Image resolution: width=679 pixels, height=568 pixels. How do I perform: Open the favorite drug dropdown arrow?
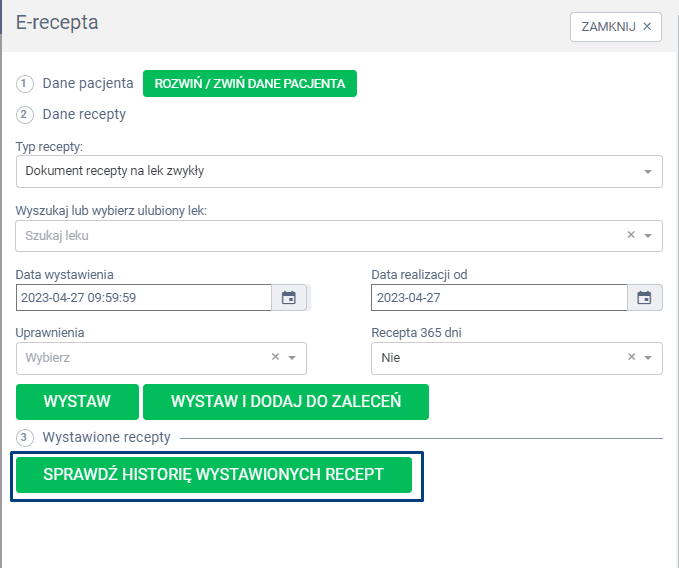point(648,236)
